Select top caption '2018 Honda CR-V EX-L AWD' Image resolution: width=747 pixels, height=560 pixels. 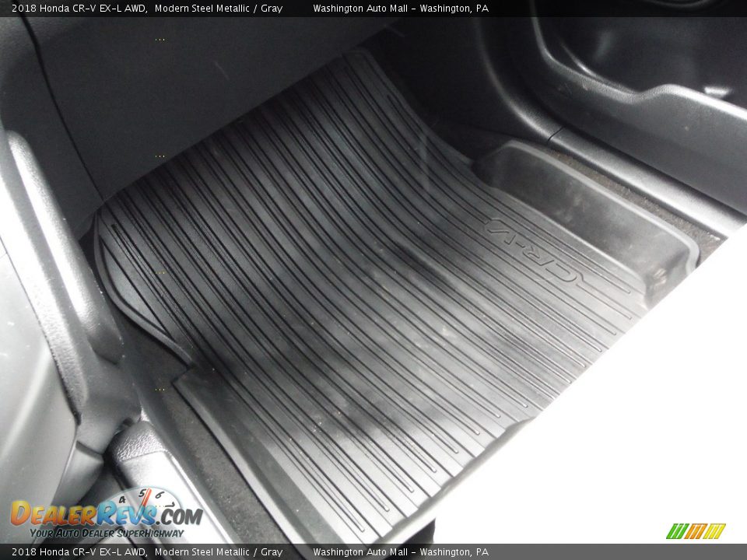78,9
